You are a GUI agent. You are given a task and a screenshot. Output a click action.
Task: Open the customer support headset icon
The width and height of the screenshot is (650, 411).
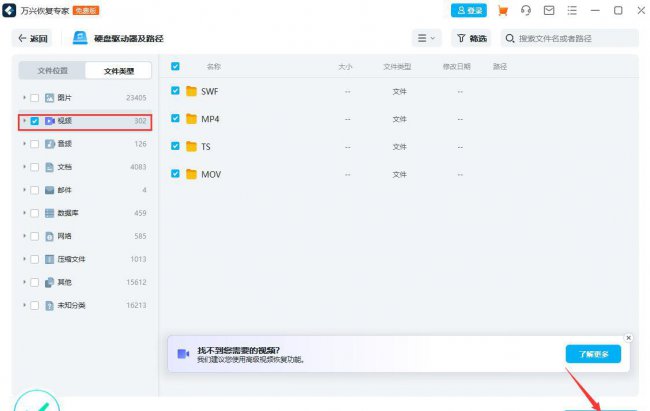coord(526,10)
